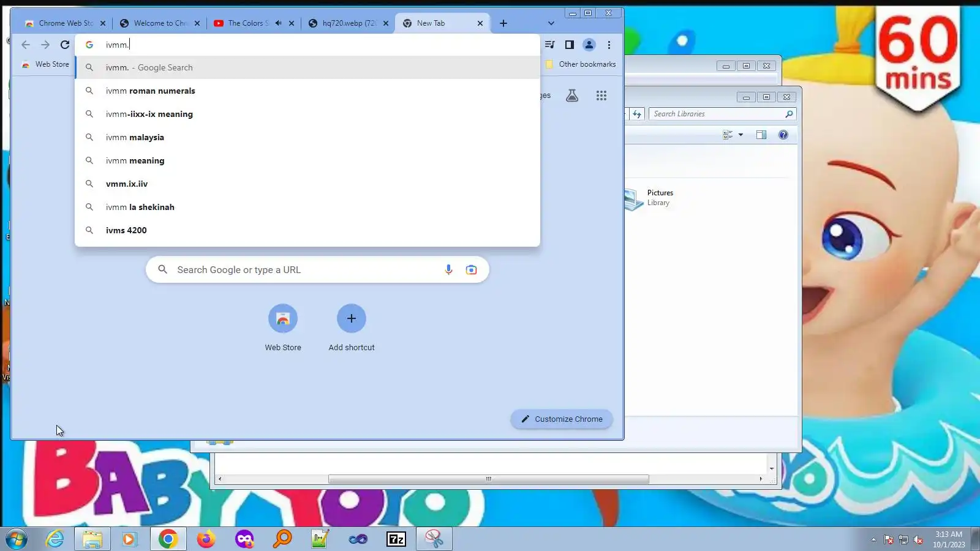Add a new shortcut tile

(x=352, y=328)
